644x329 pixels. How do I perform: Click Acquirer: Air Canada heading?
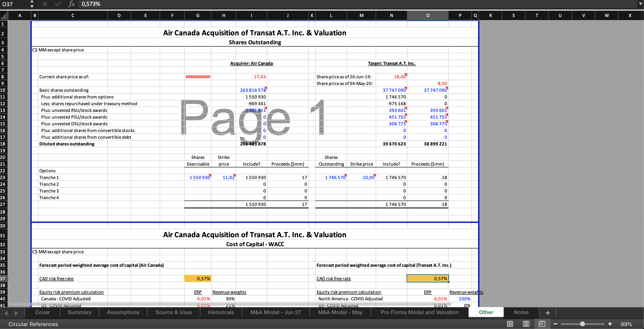[252, 63]
